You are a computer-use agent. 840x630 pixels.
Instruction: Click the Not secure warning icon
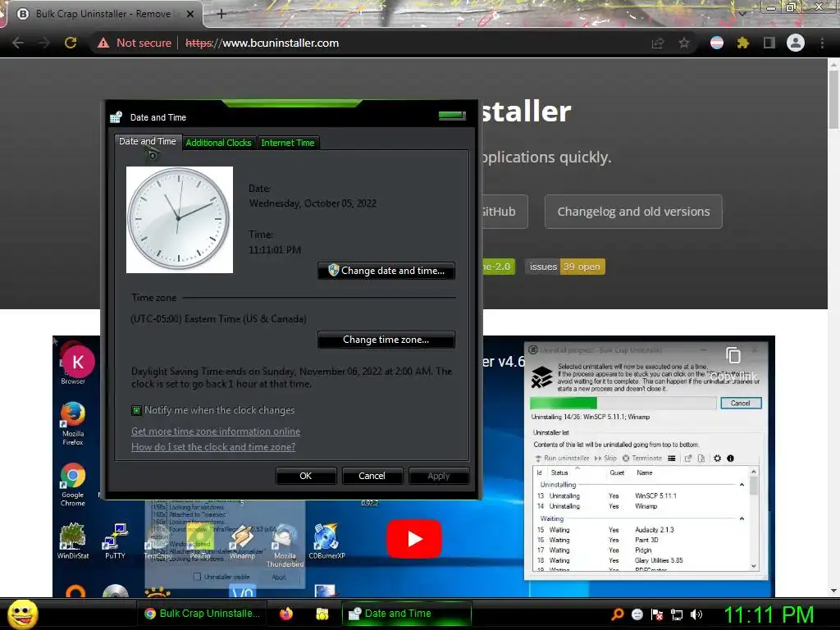point(103,43)
